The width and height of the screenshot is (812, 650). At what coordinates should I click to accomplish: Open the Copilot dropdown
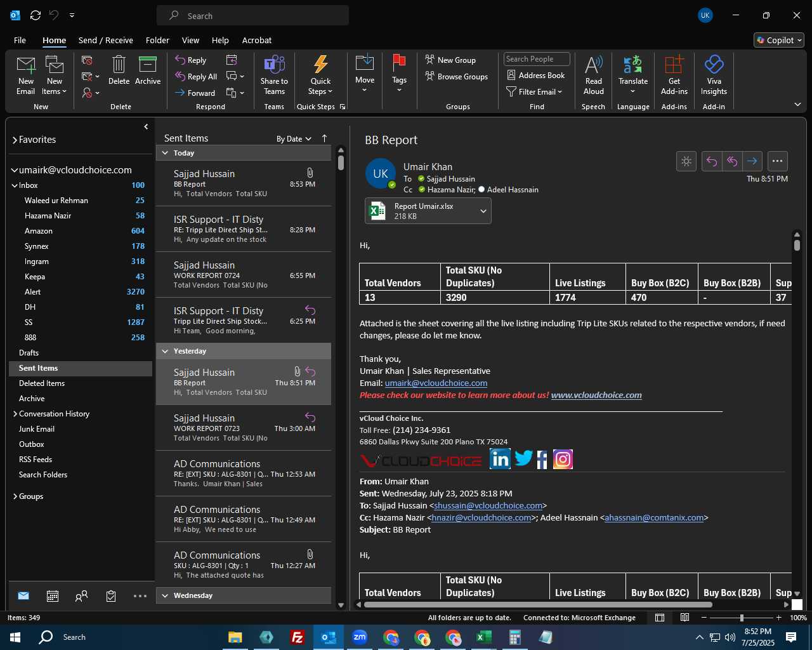coord(779,40)
